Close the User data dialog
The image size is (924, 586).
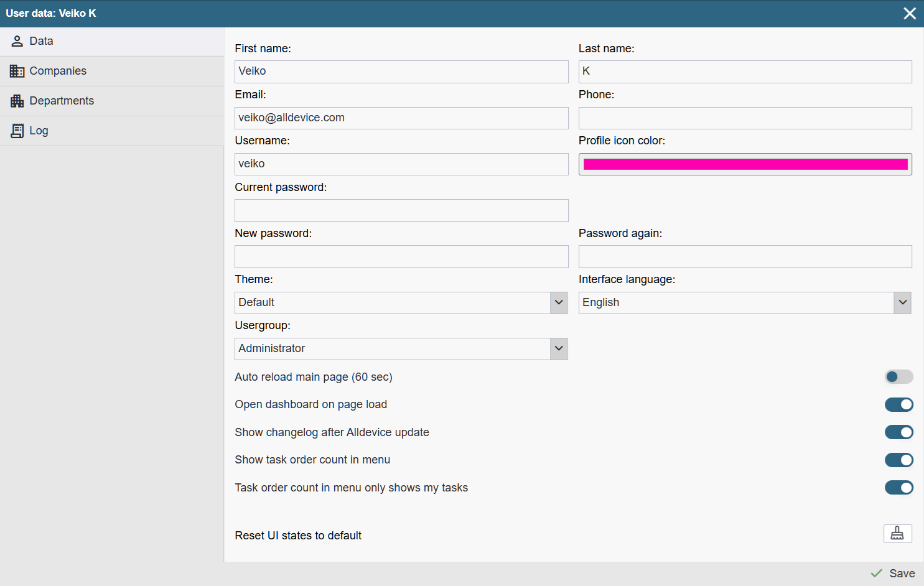909,14
